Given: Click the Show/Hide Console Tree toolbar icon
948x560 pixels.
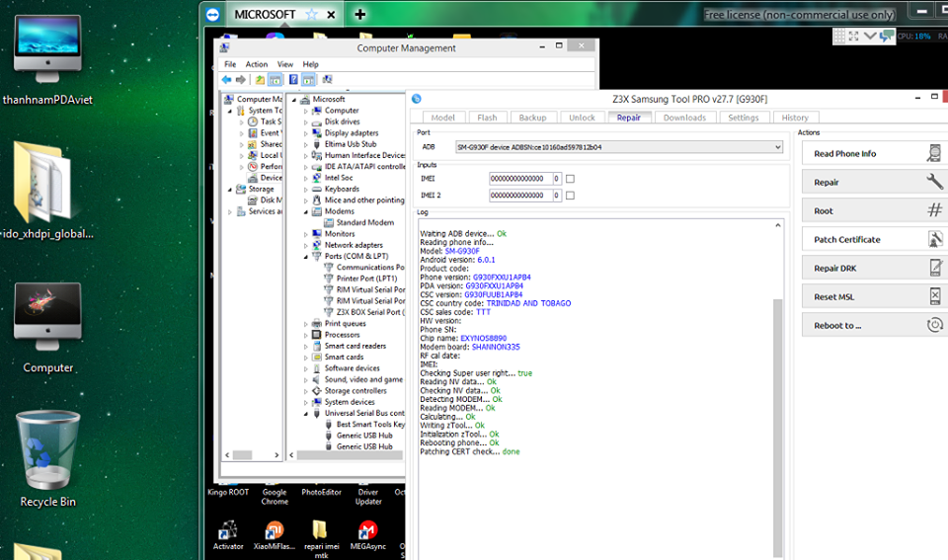Looking at the screenshot, I should pos(275,79).
